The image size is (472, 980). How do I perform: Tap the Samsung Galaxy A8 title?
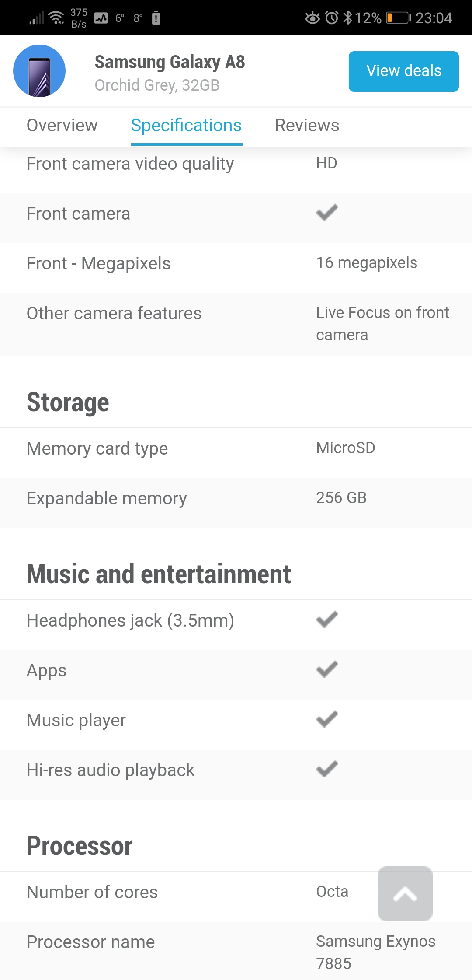point(170,62)
